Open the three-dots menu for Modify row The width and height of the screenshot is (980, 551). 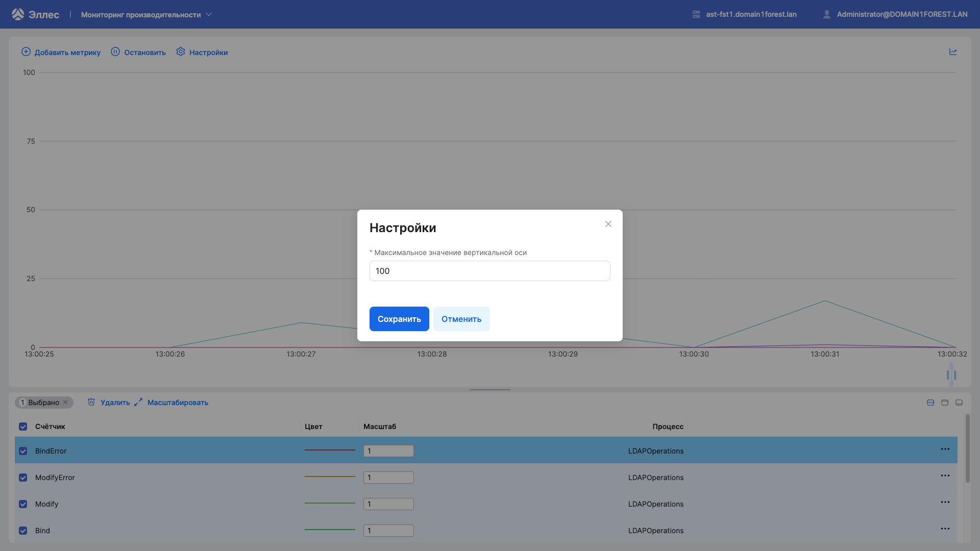tap(945, 503)
